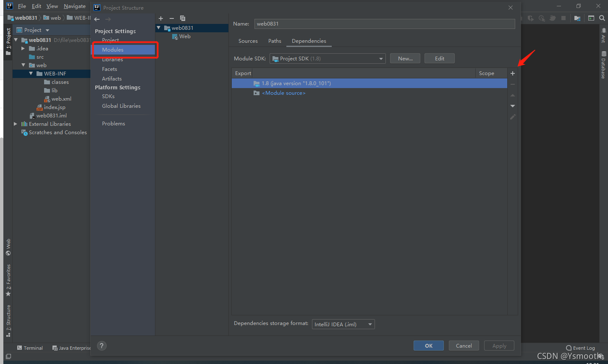This screenshot has height=364, width=608.
Task: Move the dependency down with the arrow
Action: point(512,106)
